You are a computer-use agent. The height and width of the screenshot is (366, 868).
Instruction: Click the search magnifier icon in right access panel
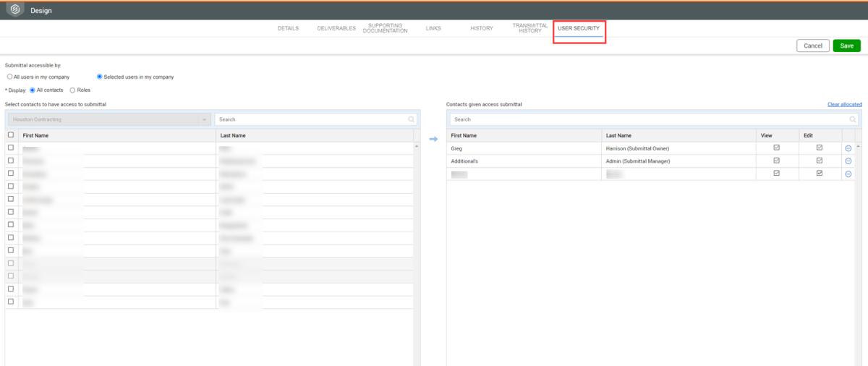pyautogui.click(x=854, y=119)
